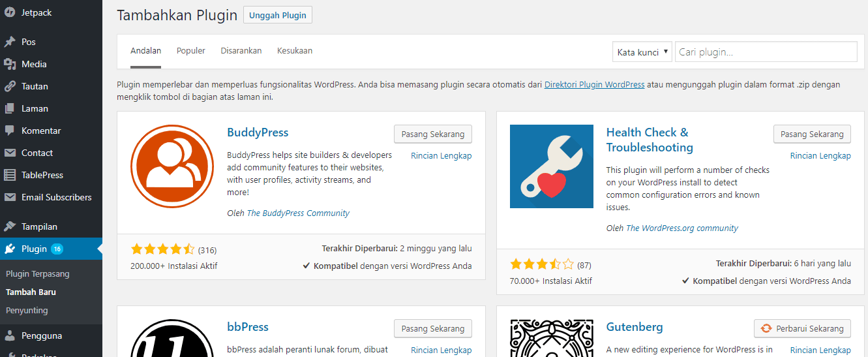Install Health Check with Pasang Sekarang
Screen dimensions: 868x357
812,134
